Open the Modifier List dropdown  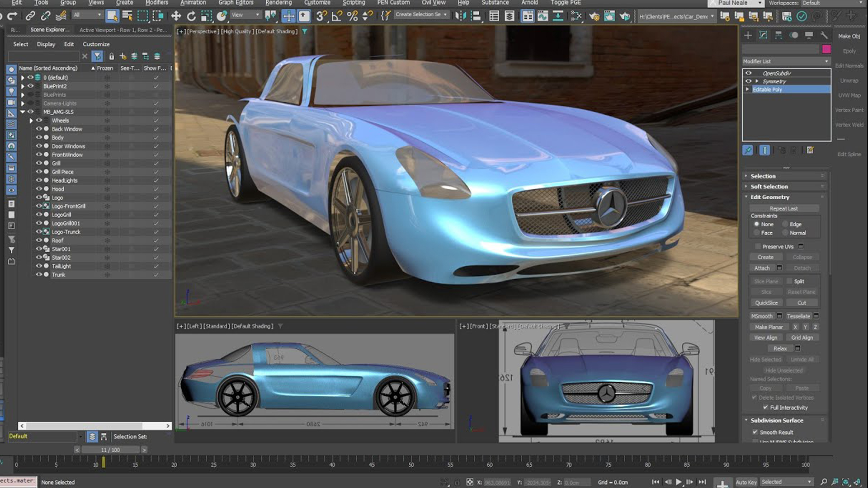pyautogui.click(x=786, y=61)
